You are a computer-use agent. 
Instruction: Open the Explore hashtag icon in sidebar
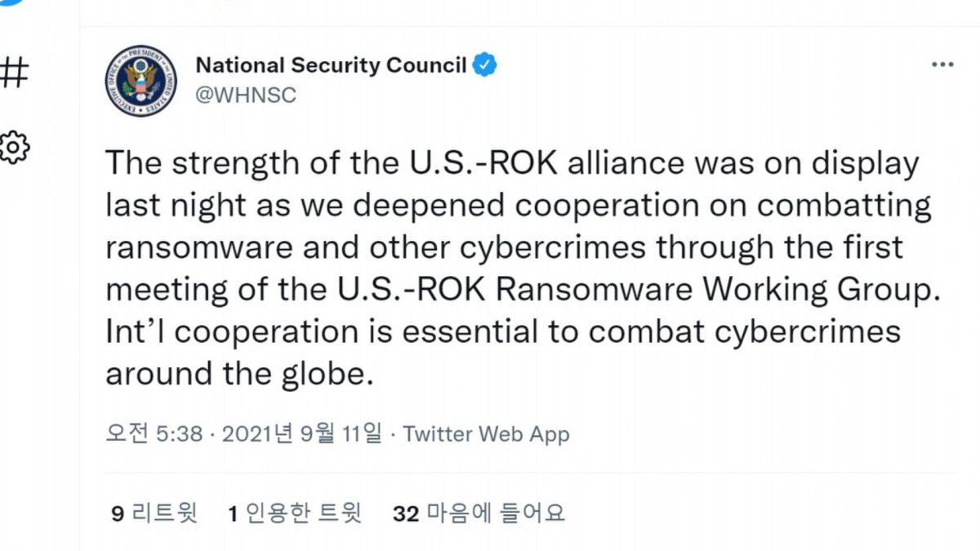coord(14,73)
